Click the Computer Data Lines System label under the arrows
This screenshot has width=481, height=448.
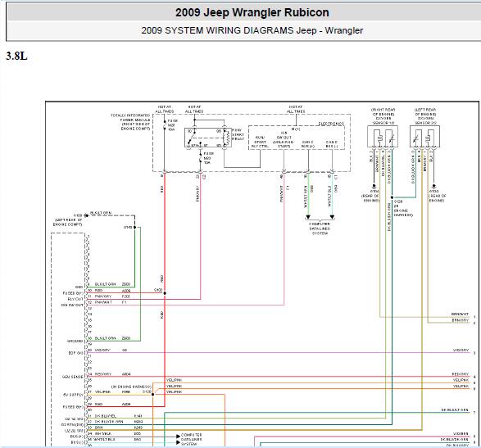(x=320, y=229)
